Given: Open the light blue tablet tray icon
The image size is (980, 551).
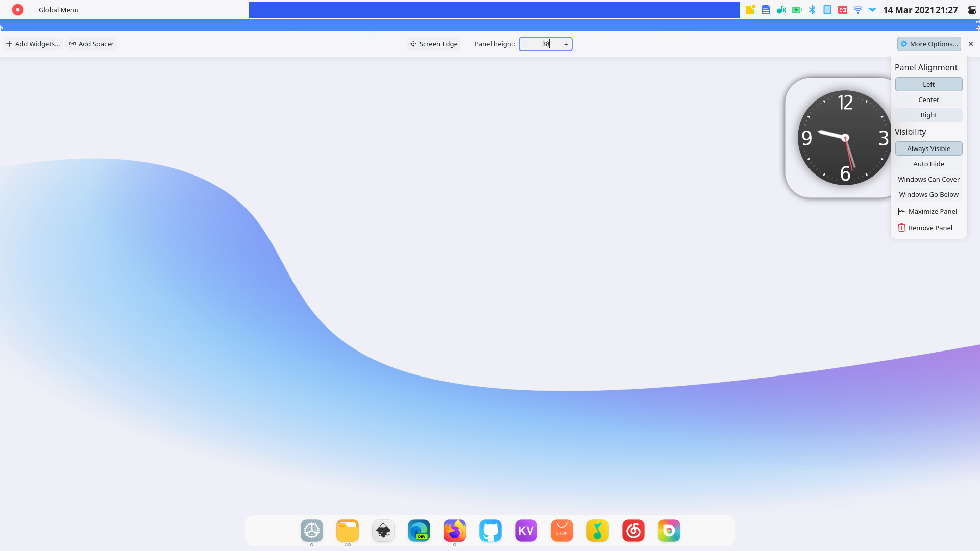Looking at the screenshot, I should point(827,10).
